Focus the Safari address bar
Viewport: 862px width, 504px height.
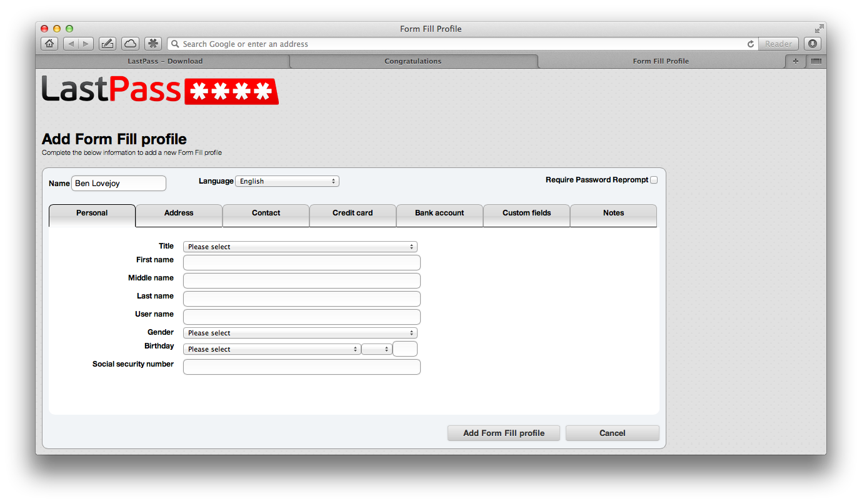(x=463, y=44)
